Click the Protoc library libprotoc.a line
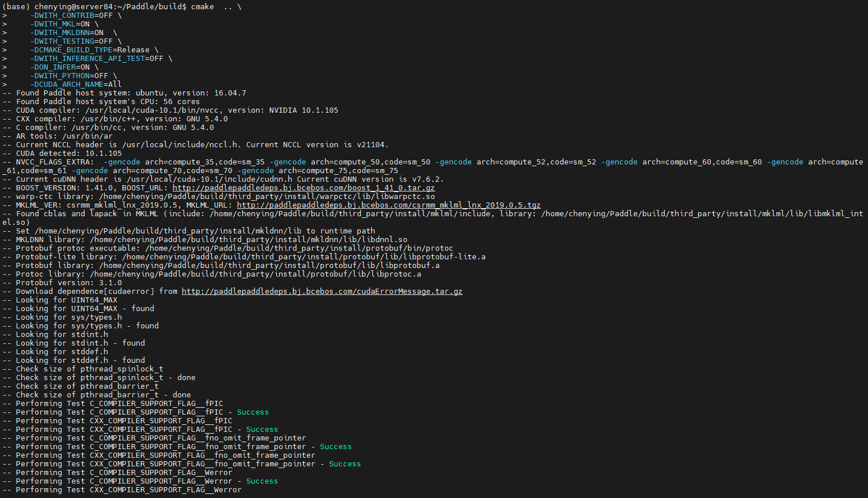The image size is (868, 498). (x=212, y=274)
